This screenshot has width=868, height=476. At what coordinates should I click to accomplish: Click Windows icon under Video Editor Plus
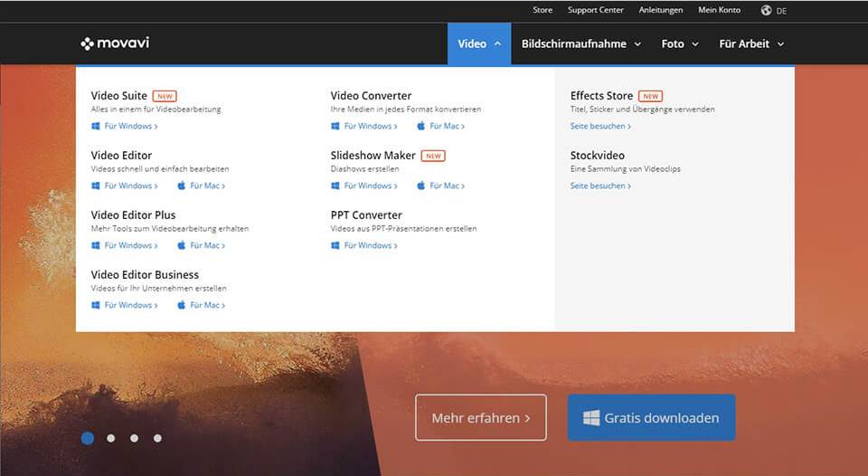95,245
